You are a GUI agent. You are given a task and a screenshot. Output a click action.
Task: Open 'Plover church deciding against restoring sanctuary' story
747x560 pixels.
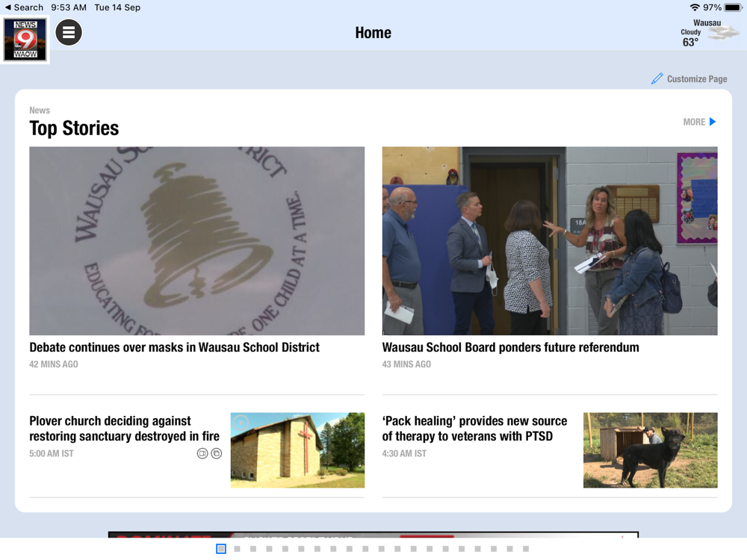click(124, 429)
